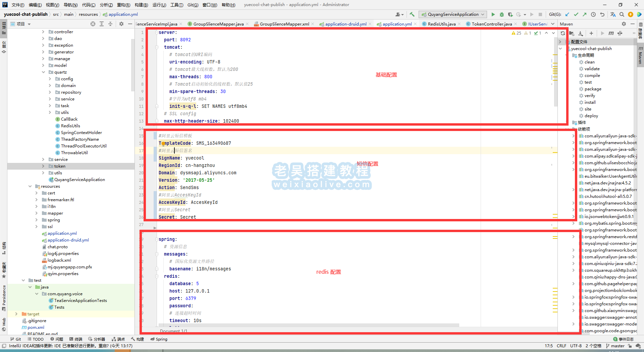Expand the controller folder
The height and width of the screenshot is (352, 644).
point(43,32)
